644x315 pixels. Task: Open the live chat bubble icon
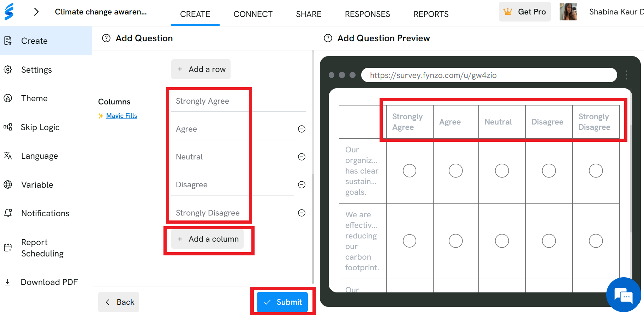tap(624, 295)
